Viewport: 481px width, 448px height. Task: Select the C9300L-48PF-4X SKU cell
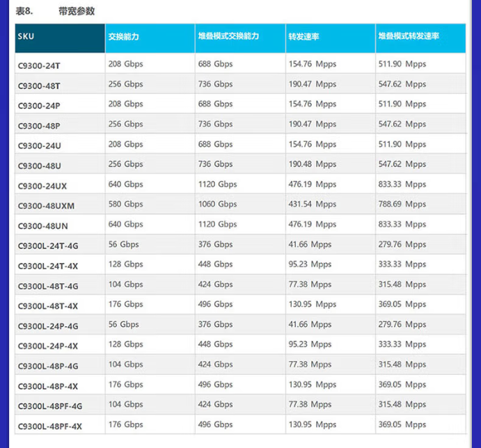50,426
